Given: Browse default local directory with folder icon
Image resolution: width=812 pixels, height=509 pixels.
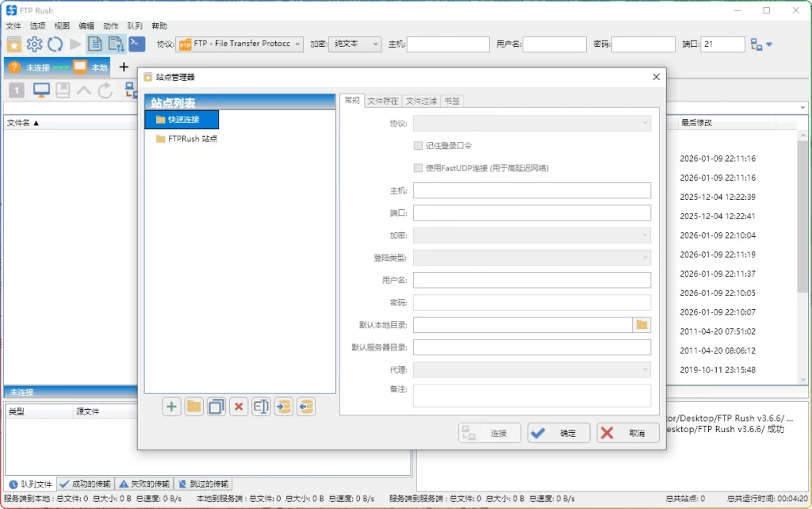Looking at the screenshot, I should [642, 324].
